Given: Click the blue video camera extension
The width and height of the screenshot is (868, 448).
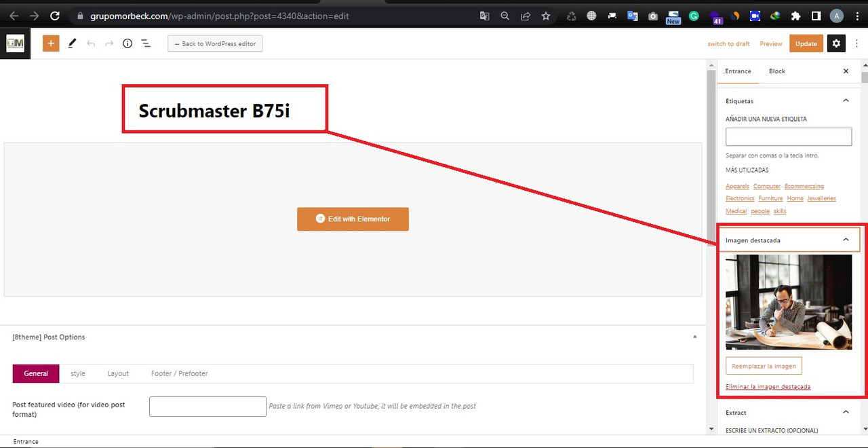Looking at the screenshot, I should click(x=755, y=16).
